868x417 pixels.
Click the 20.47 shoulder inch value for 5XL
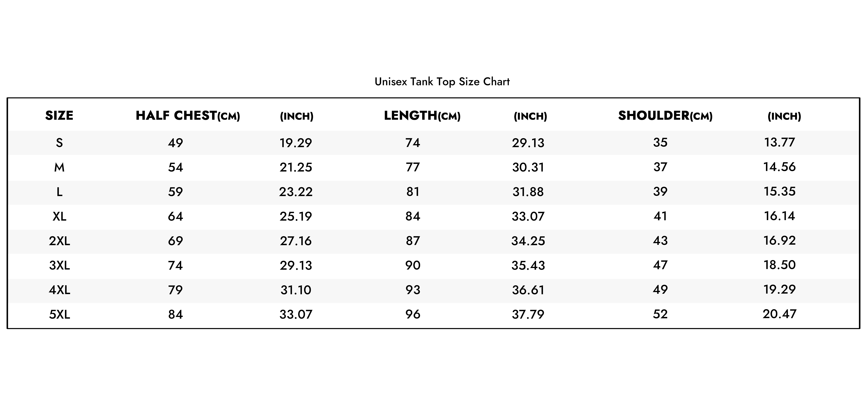pos(779,314)
